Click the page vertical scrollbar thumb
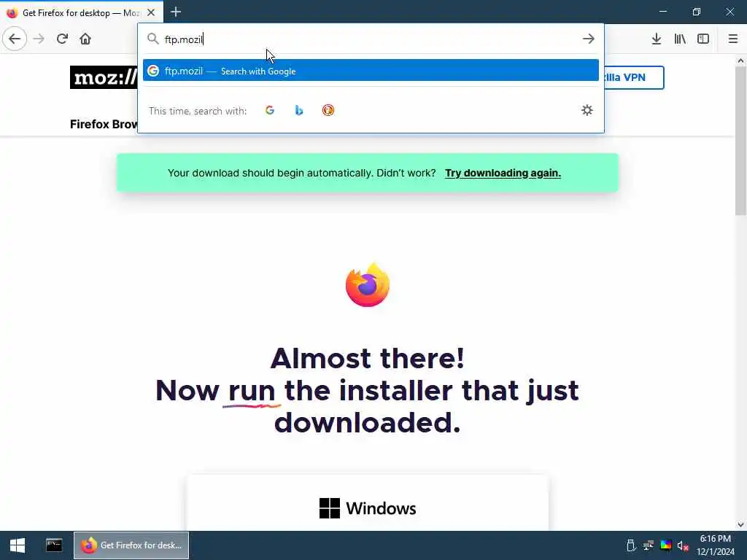This screenshot has height=560, width=747. (x=740, y=141)
